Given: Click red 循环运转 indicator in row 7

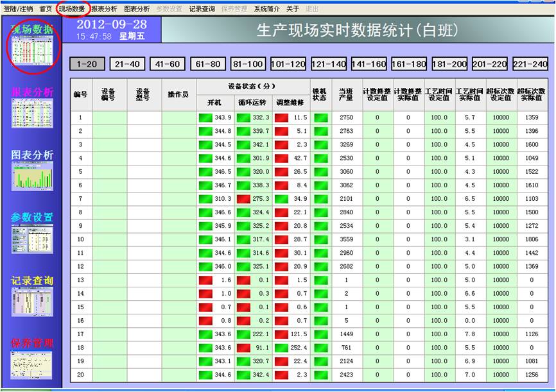Looking at the screenshot, I should point(243,199).
